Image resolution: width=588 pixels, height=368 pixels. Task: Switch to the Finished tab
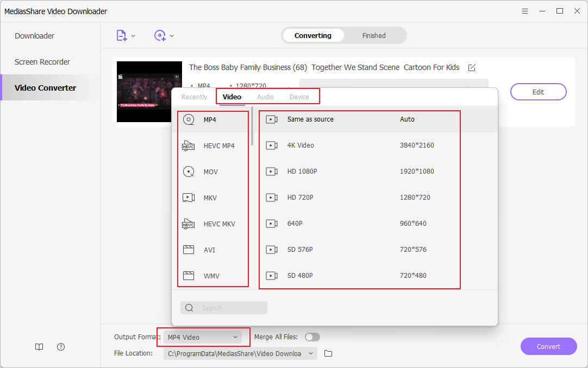374,36
